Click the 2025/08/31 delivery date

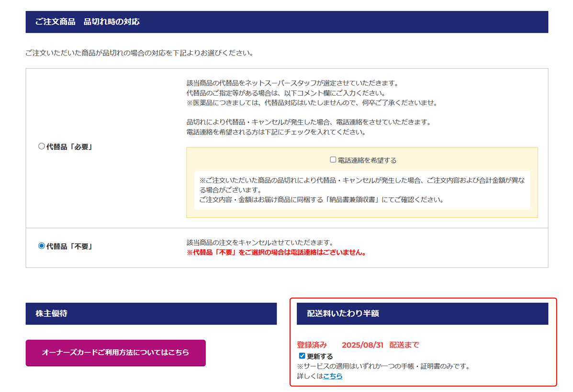tap(362, 345)
